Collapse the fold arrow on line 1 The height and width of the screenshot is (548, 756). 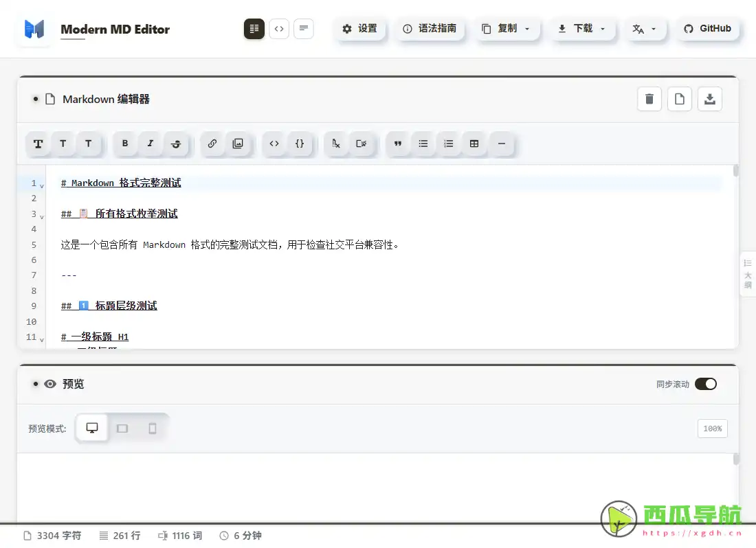pyautogui.click(x=42, y=186)
